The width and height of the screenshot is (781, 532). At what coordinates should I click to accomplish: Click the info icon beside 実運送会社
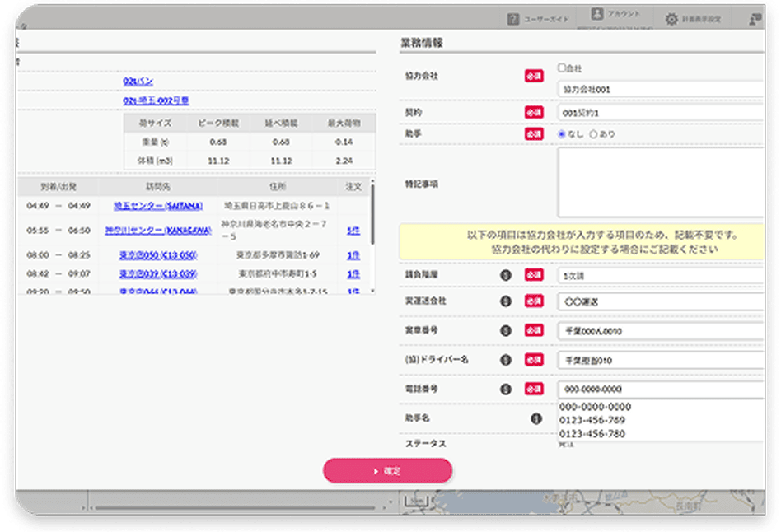(506, 301)
